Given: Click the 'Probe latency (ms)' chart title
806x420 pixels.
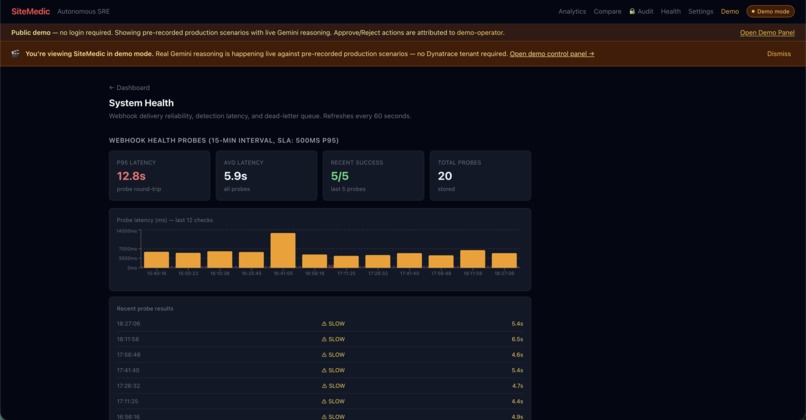Looking at the screenshot, I should click(x=164, y=220).
